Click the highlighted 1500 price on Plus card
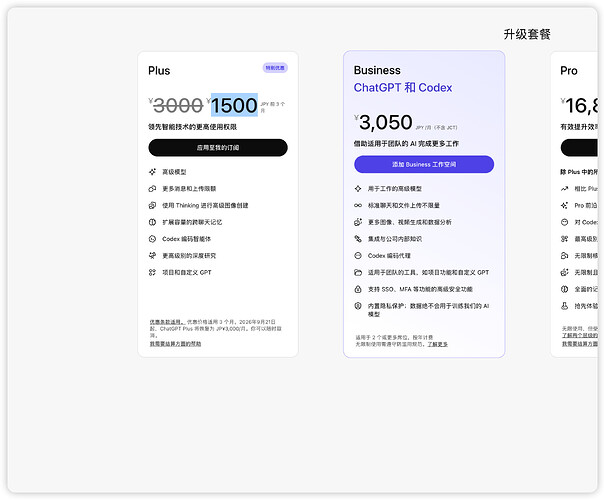 tap(234, 105)
